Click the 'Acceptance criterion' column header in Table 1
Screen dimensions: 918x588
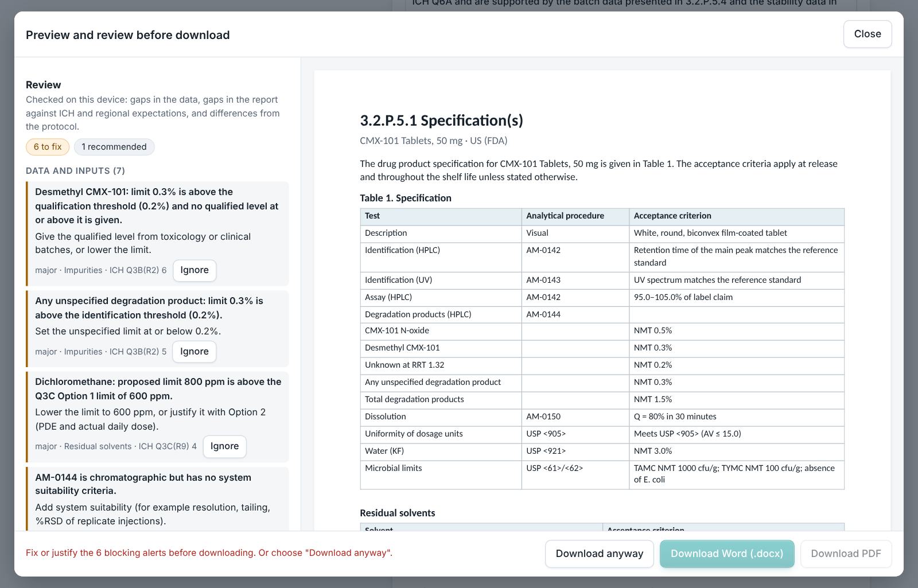[737, 216]
